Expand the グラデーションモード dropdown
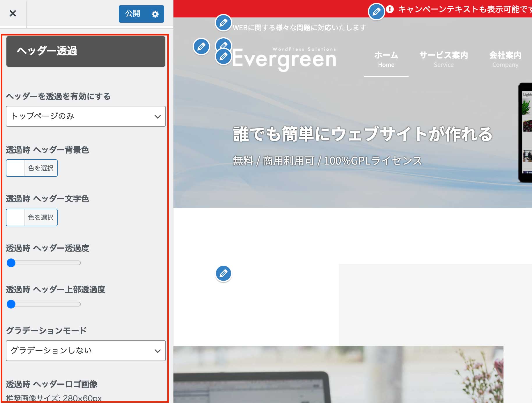Image resolution: width=532 pixels, height=403 pixels. [x=86, y=351]
